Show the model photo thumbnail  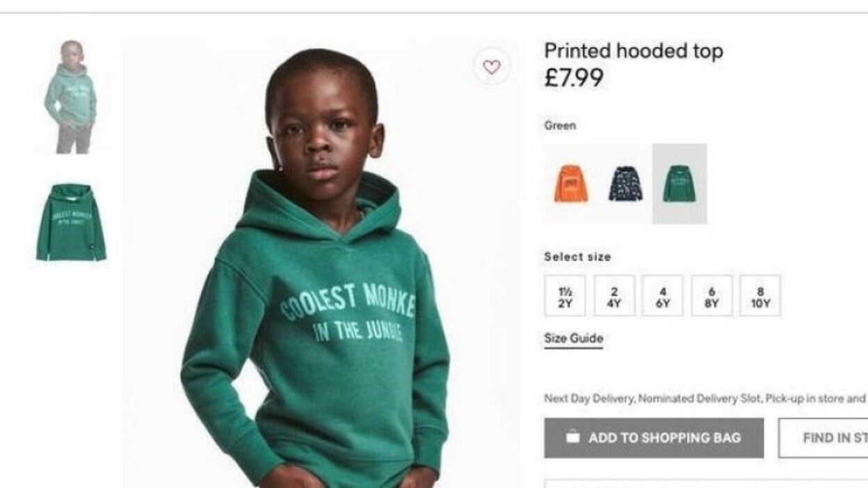[x=71, y=96]
